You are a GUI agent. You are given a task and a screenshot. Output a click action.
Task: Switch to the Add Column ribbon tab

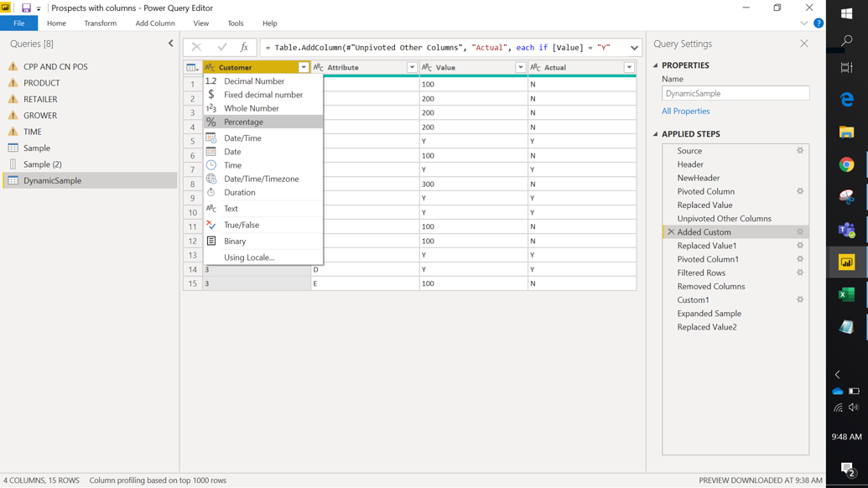(x=154, y=23)
